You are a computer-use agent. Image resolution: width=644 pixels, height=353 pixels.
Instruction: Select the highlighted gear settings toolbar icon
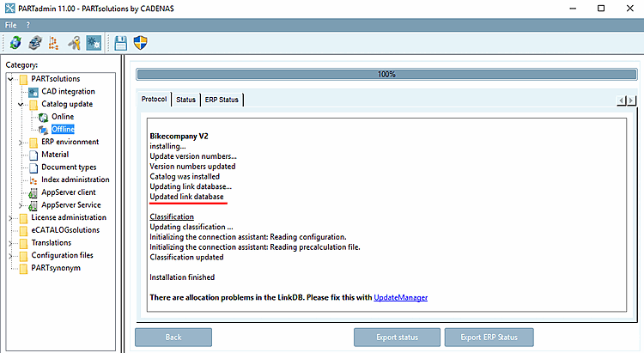(x=94, y=43)
